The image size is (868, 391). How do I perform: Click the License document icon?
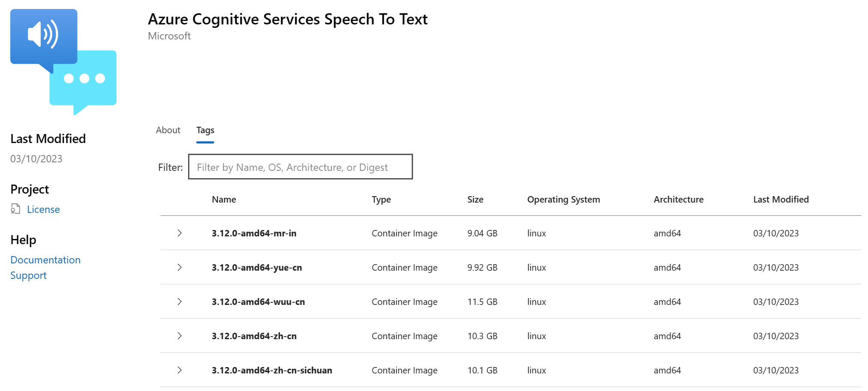tap(15, 209)
